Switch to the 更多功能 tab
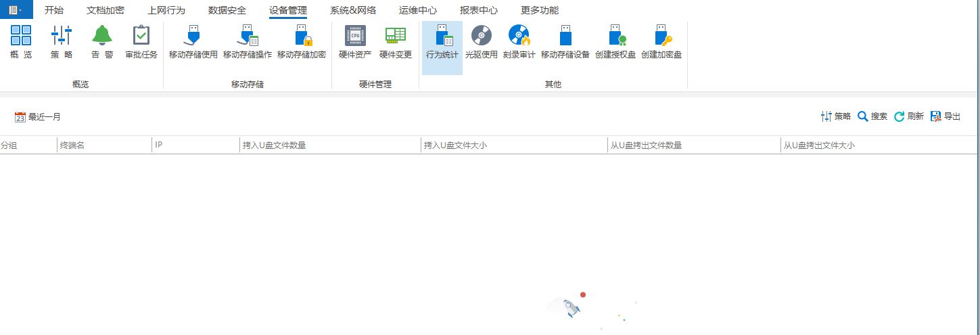Screen dimensions: 980x335 coord(540,10)
